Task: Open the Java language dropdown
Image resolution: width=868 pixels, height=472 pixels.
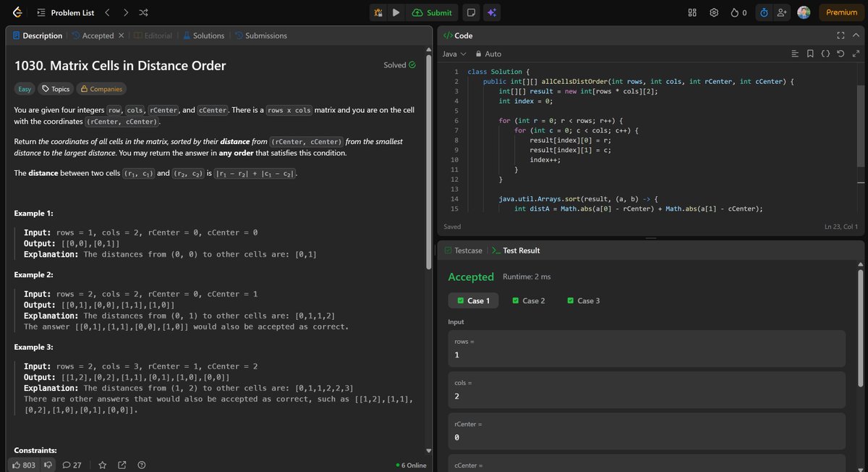Action: 454,54
